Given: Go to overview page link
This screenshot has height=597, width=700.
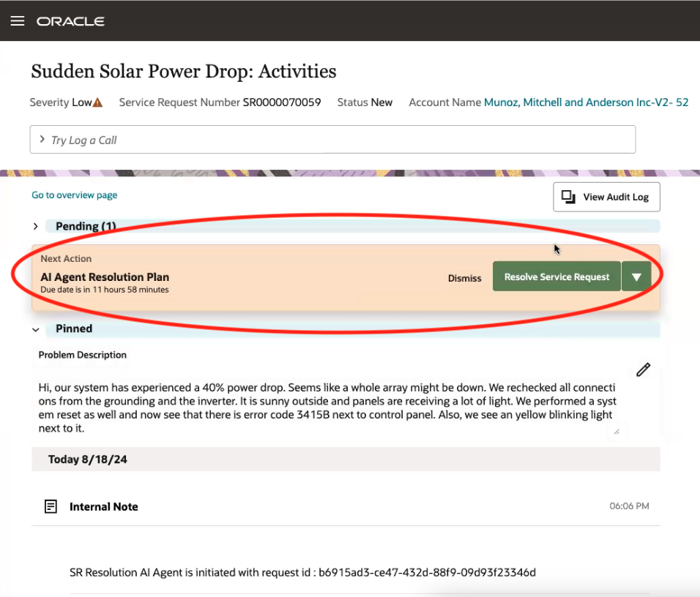Looking at the screenshot, I should (x=75, y=195).
